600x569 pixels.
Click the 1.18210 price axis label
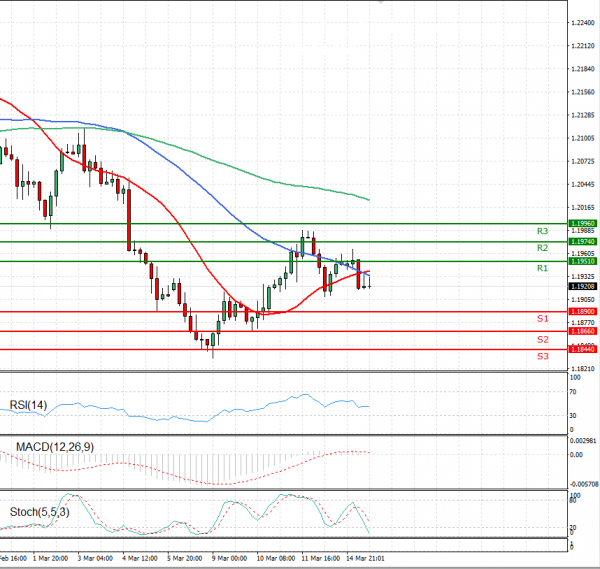(583, 368)
